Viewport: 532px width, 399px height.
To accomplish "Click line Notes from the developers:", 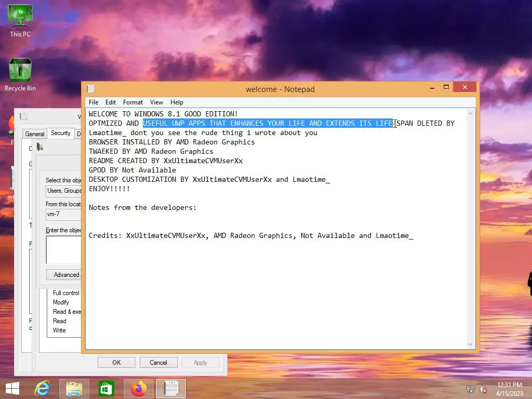I will coord(142,207).
